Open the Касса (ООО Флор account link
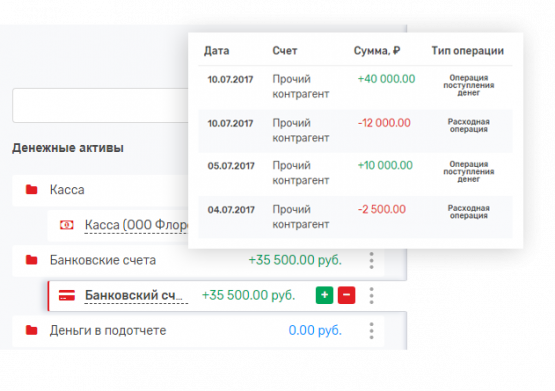The image size is (555, 391). pos(136,225)
